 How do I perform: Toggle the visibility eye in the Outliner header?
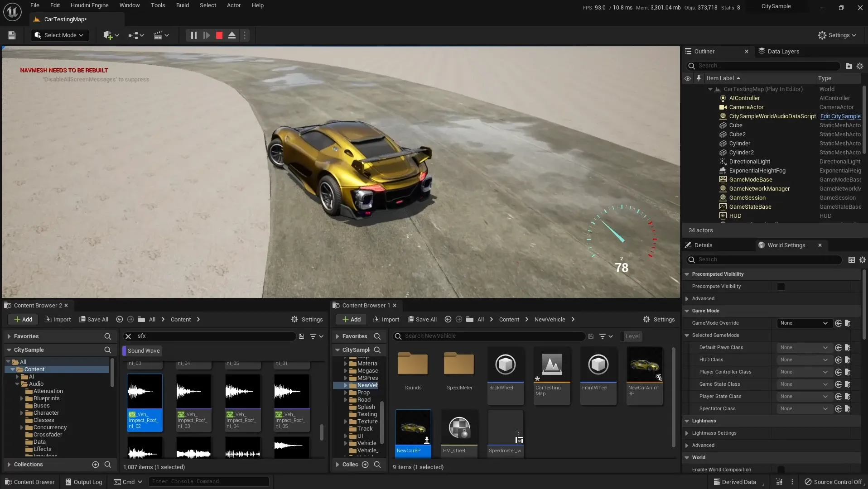click(688, 78)
